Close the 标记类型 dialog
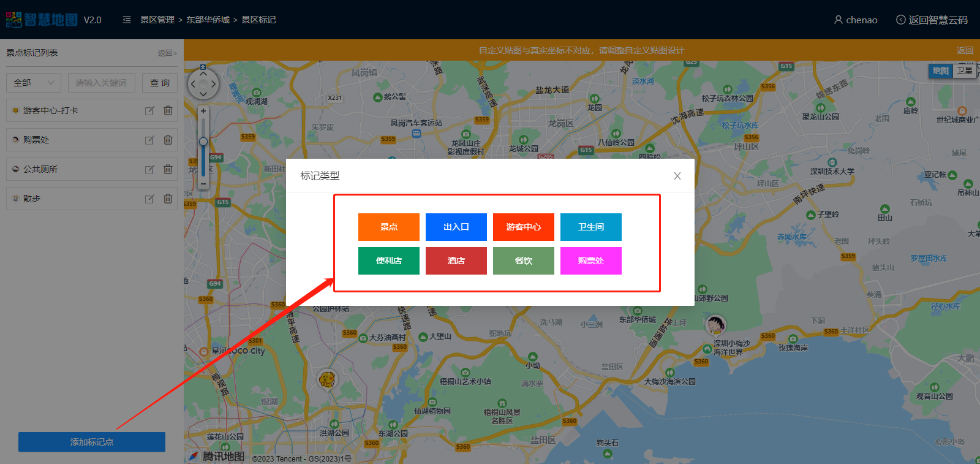The height and width of the screenshot is (464, 980). pos(677,176)
